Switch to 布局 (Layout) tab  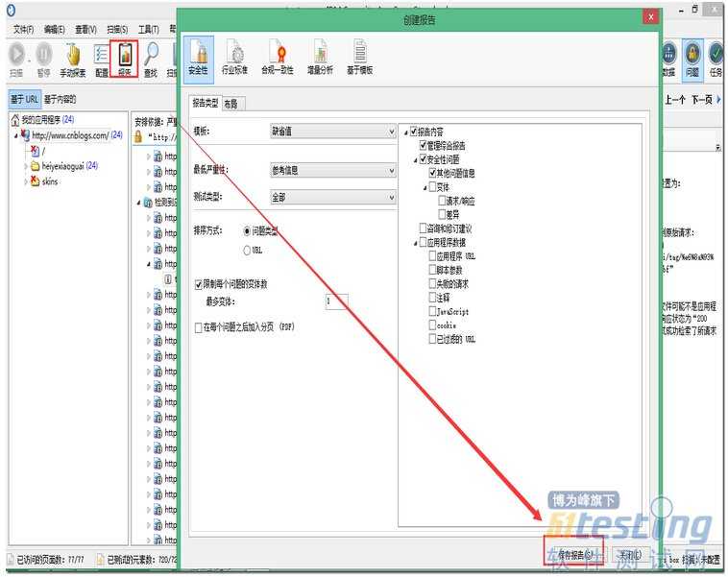232,104
